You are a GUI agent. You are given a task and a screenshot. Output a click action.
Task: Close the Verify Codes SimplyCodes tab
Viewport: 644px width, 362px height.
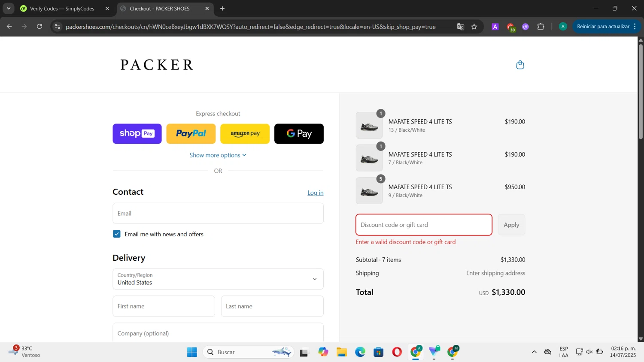point(107,9)
